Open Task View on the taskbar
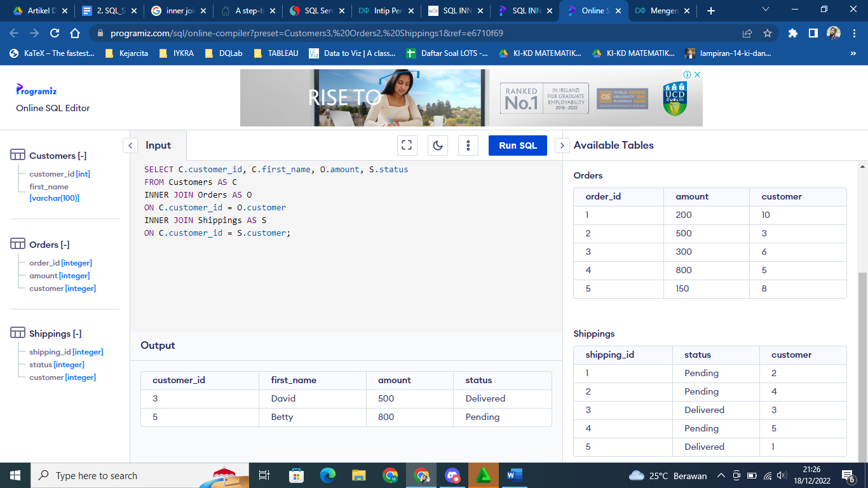 [264, 475]
